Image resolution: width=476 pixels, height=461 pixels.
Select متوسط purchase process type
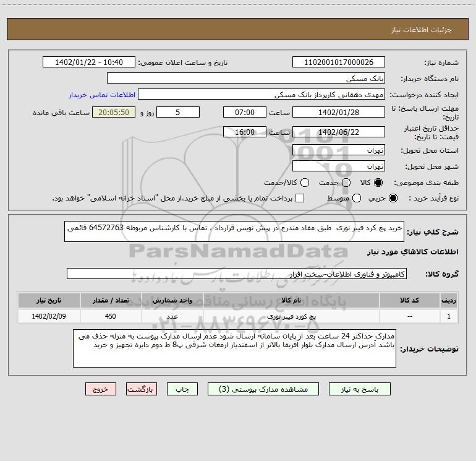pos(357,198)
